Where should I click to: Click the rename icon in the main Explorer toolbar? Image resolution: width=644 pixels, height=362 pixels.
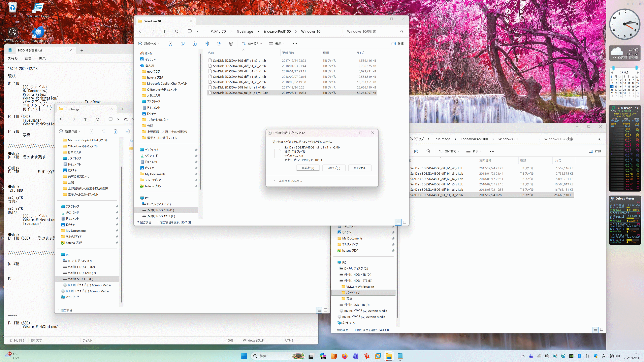click(207, 44)
